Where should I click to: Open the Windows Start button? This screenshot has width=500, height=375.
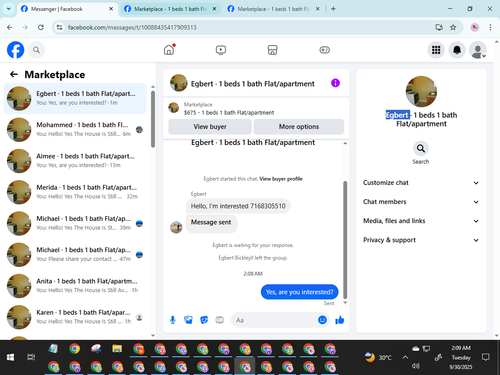pyautogui.click(x=10, y=357)
